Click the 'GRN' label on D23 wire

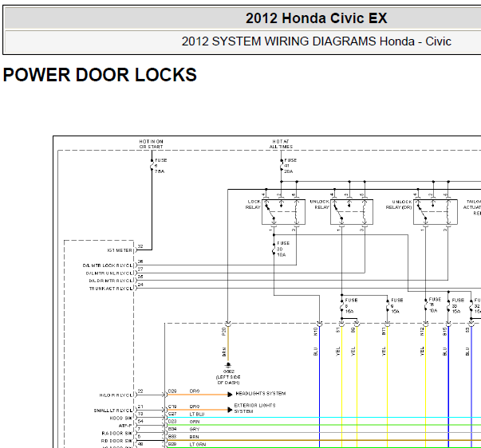[195, 422]
